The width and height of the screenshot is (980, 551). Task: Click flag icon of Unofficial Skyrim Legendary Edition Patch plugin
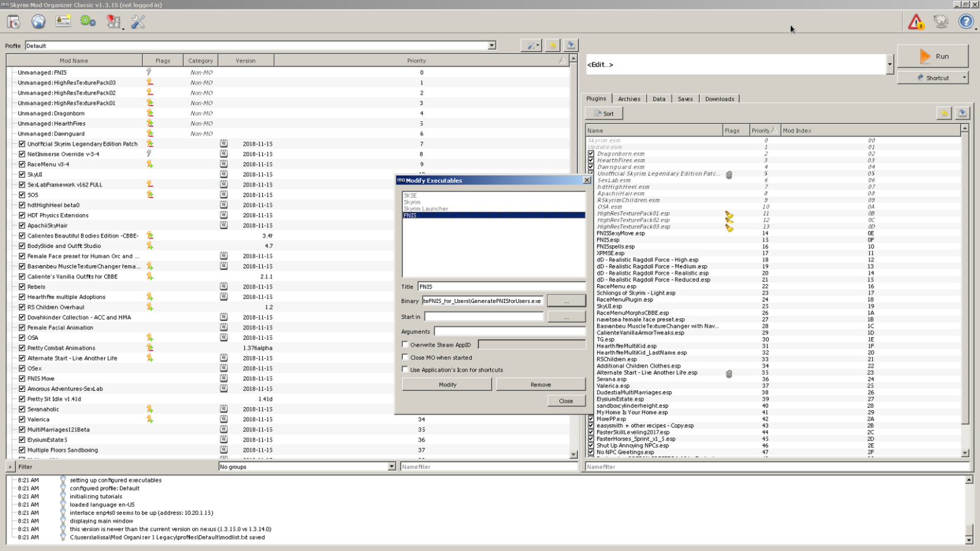point(729,174)
